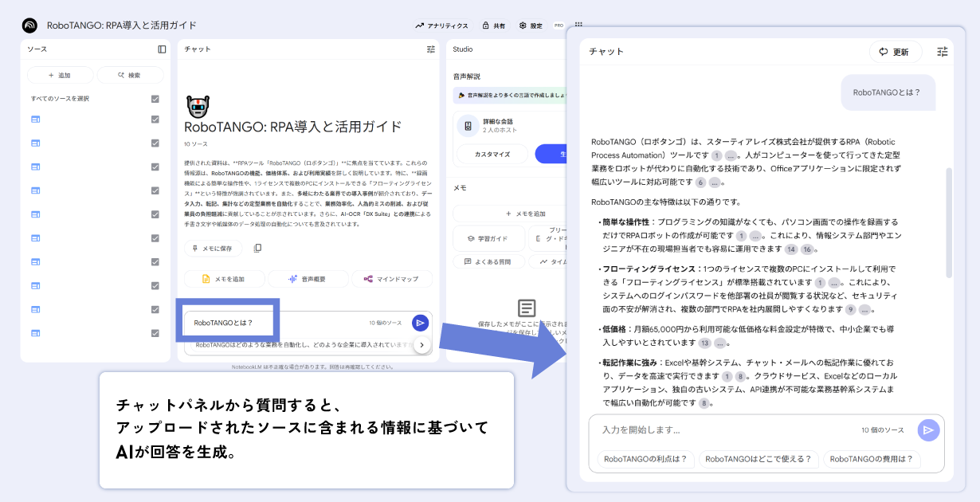
Task: Click the PRO badge in the header
Action: click(559, 25)
